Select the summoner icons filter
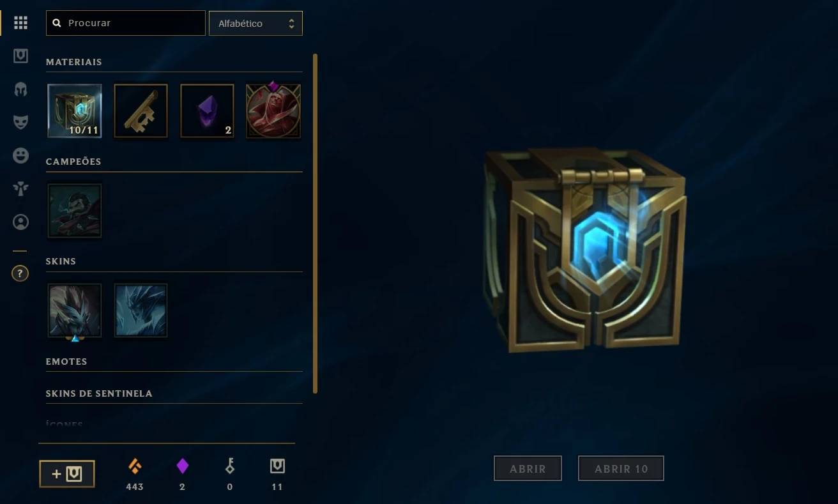The width and height of the screenshot is (838, 504). (x=20, y=222)
